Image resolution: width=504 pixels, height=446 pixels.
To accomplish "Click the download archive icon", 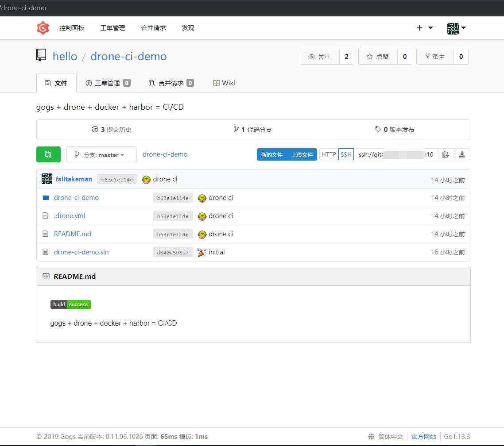I will (x=462, y=154).
